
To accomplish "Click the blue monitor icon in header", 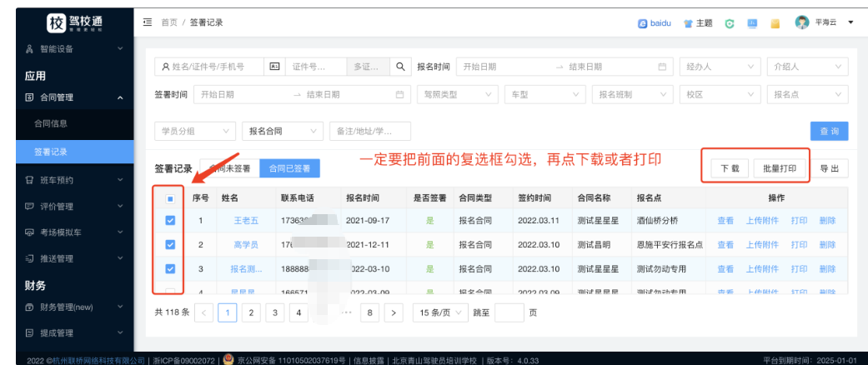I will pyautogui.click(x=752, y=23).
